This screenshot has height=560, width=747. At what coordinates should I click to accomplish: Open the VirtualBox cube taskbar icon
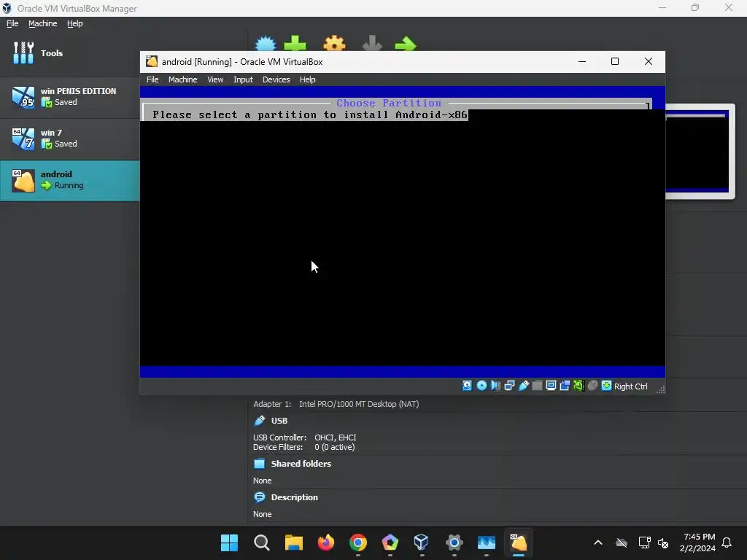[x=422, y=542]
